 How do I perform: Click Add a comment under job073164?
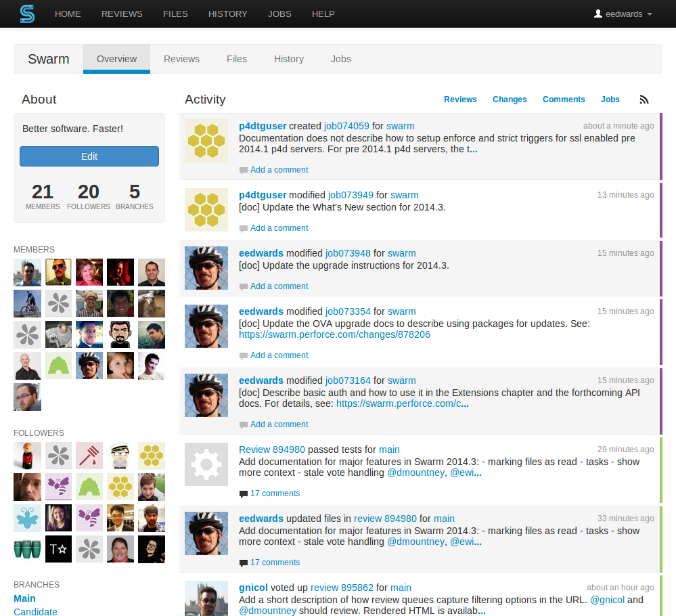[279, 424]
